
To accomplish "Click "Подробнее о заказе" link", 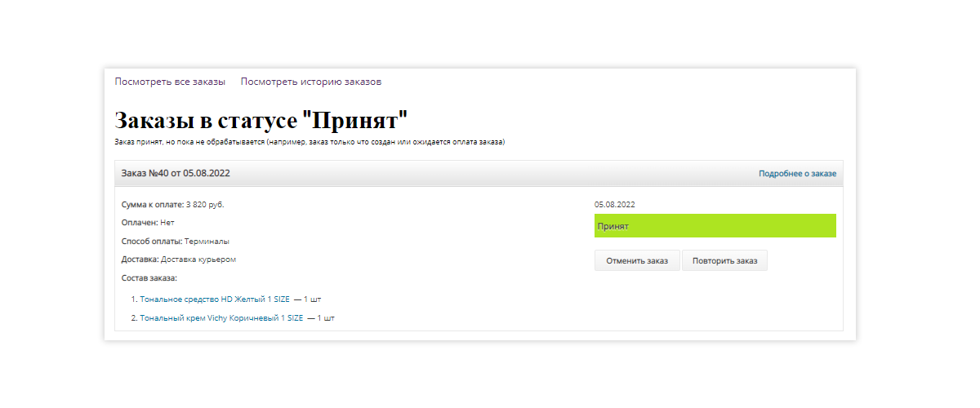I will click(797, 174).
